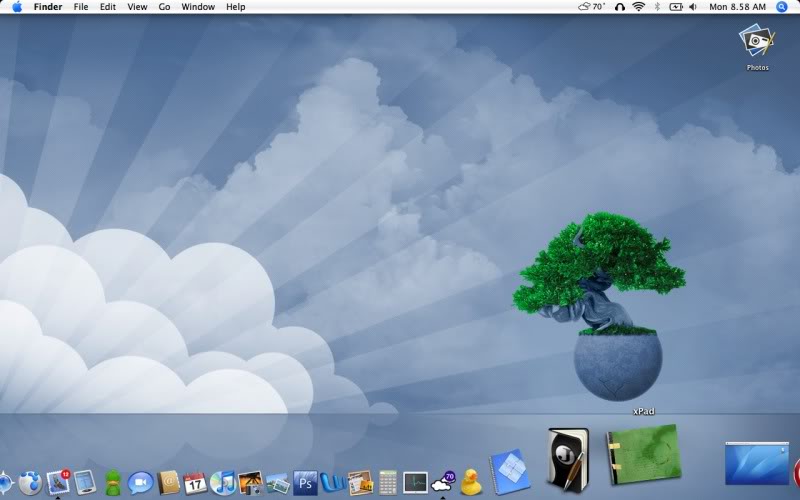The height and width of the screenshot is (500, 800).
Task: Open the Wi-Fi status menu
Action: (638, 7)
